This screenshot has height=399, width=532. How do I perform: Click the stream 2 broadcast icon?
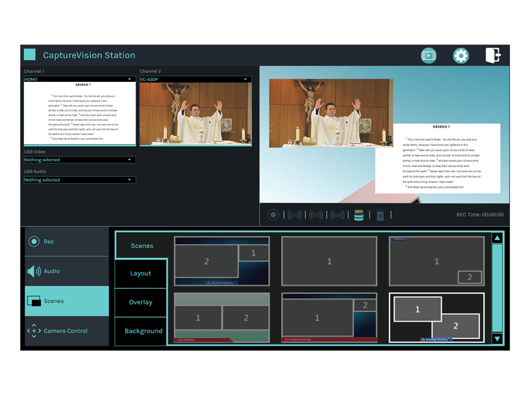pos(316,215)
